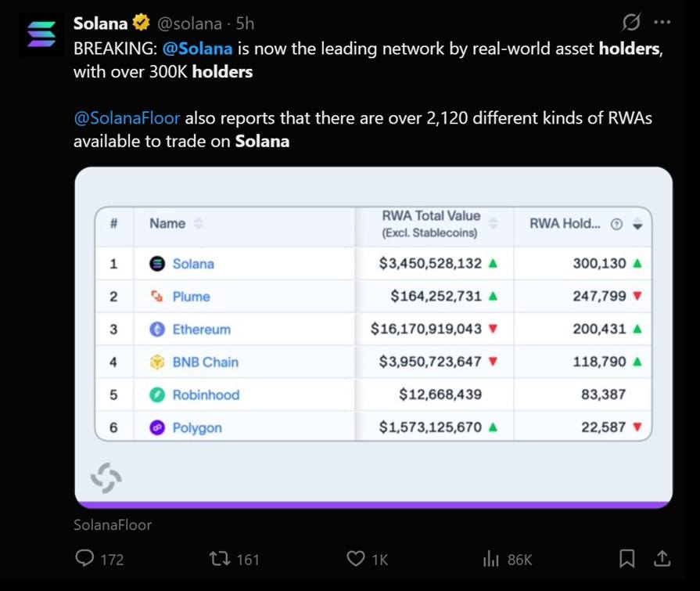Click the Plume network name
This screenshot has width=700, height=591.
[x=191, y=297]
